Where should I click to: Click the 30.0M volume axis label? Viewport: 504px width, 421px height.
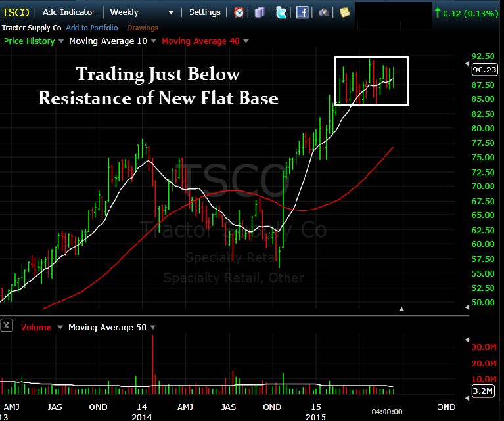[x=484, y=347]
